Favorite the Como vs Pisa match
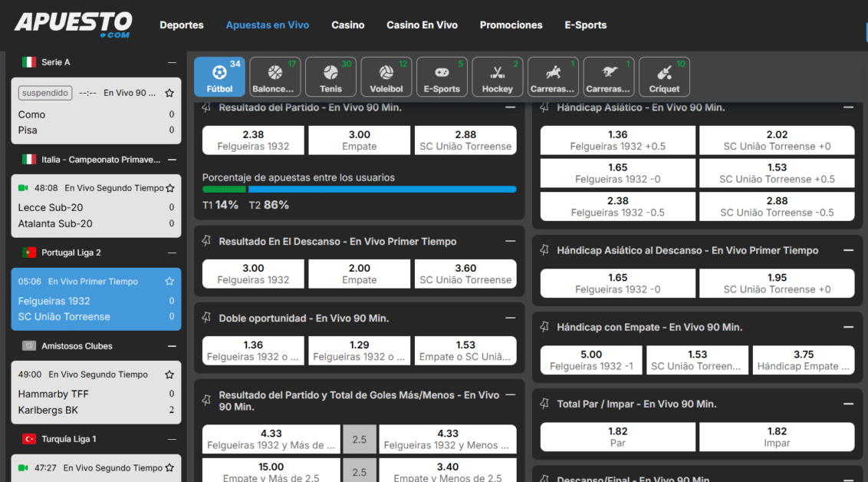 click(x=169, y=93)
